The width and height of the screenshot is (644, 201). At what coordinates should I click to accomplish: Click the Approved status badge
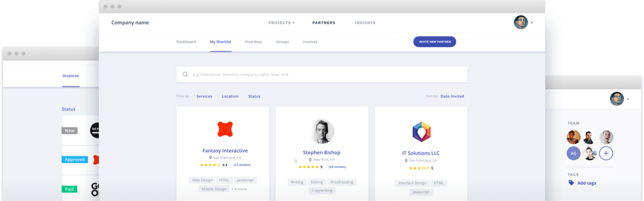pyautogui.click(x=74, y=160)
